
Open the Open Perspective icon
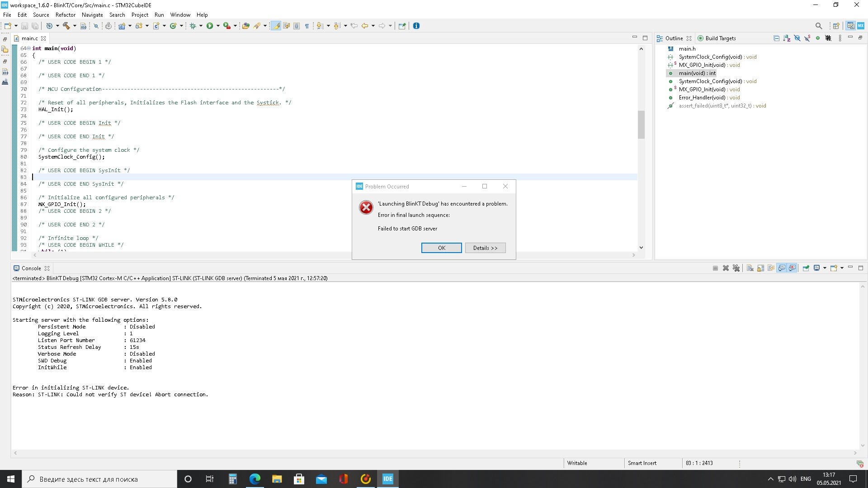point(836,26)
